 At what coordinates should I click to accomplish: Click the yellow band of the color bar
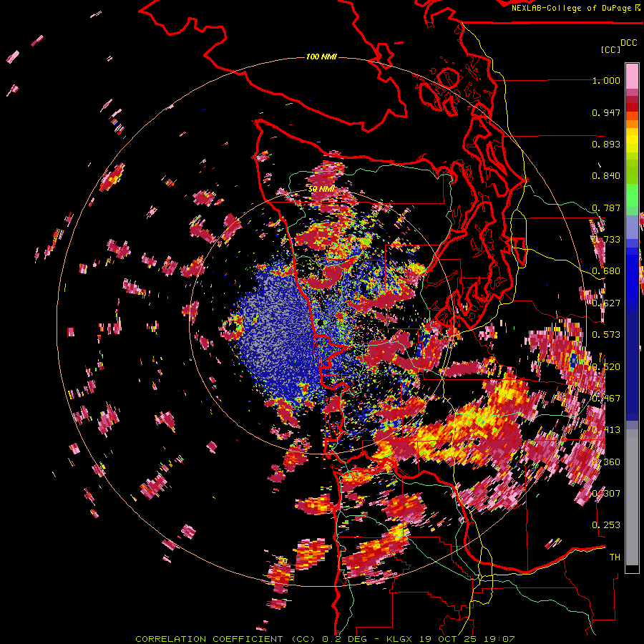tap(632, 141)
